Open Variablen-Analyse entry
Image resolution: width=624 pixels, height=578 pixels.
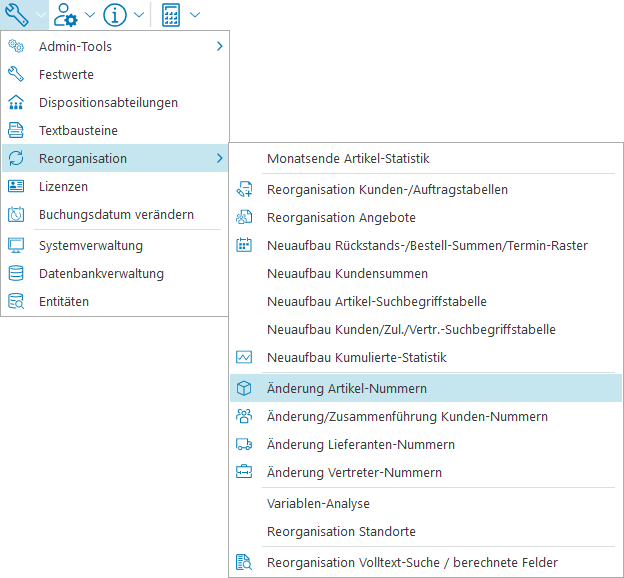pyautogui.click(x=318, y=503)
